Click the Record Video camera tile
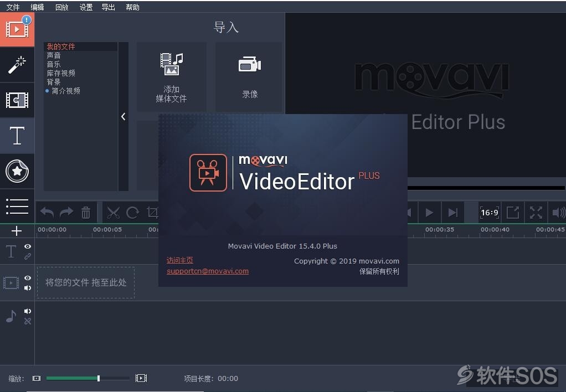566x392 pixels. (x=249, y=77)
